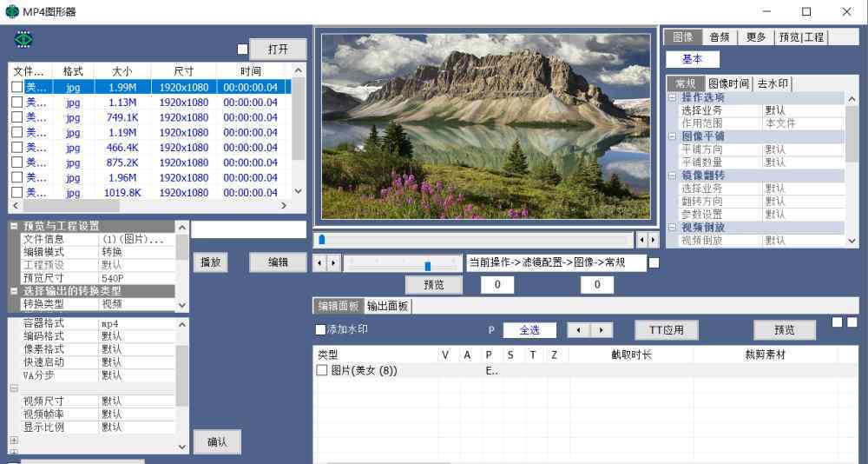Click left arrow of file list horizontal scrollbar
Viewport: 868px width, 464px height.
(16, 206)
